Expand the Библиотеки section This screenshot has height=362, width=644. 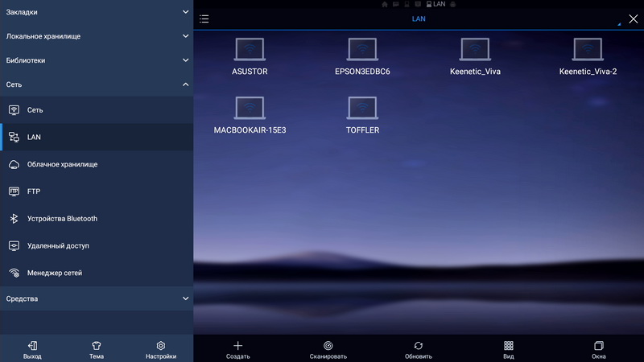(97, 60)
